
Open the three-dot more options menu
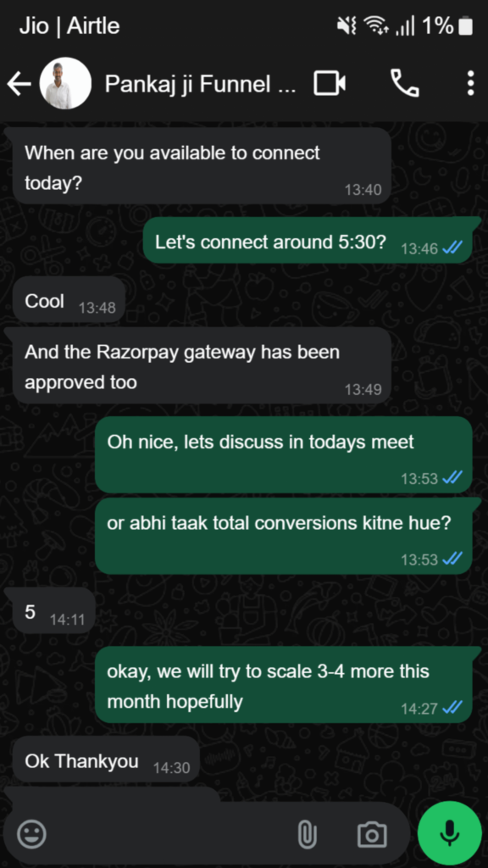point(470,84)
